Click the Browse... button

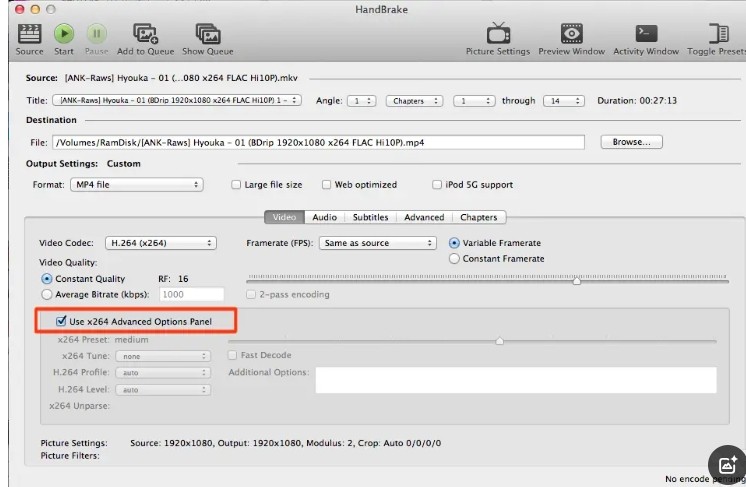point(631,142)
